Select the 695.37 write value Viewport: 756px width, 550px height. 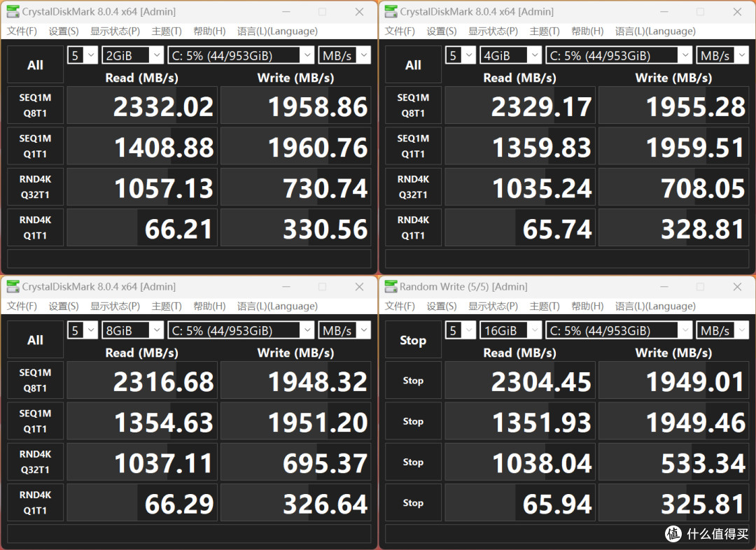coord(295,462)
